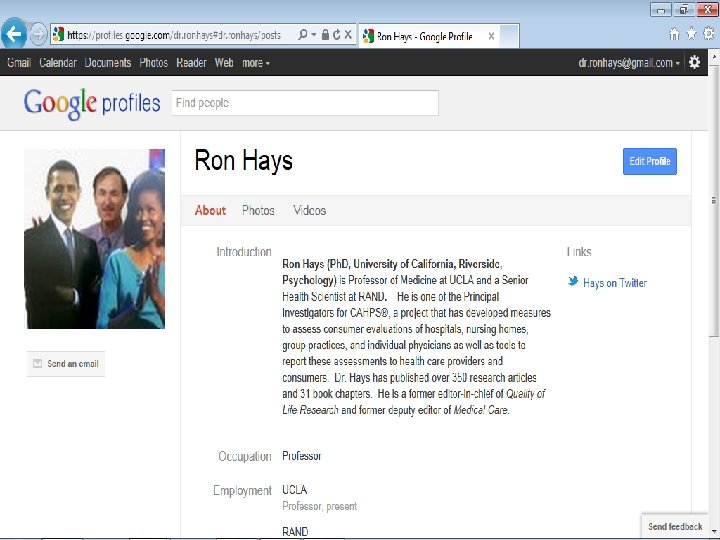Switch to the Photos profile tab

point(258,210)
